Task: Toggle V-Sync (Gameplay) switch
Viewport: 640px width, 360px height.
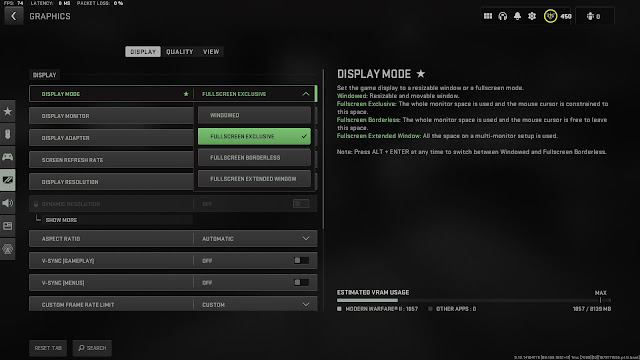Action: coord(301,260)
